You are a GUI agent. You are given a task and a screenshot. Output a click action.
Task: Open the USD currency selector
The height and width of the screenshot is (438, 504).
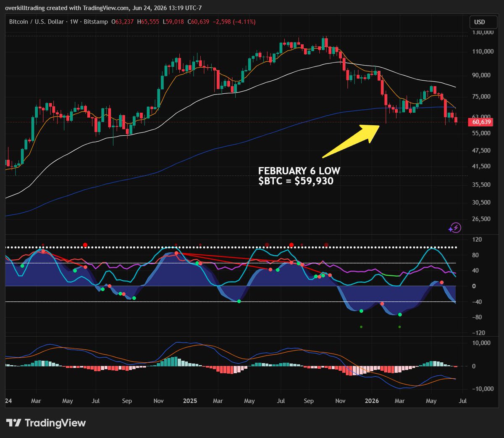(x=483, y=22)
